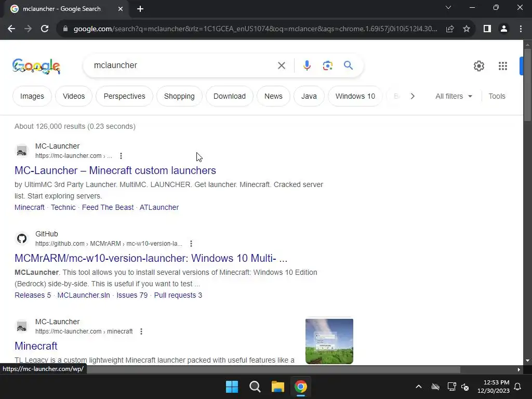Open the Chrome profile menu
The image size is (532, 399).
(504, 29)
